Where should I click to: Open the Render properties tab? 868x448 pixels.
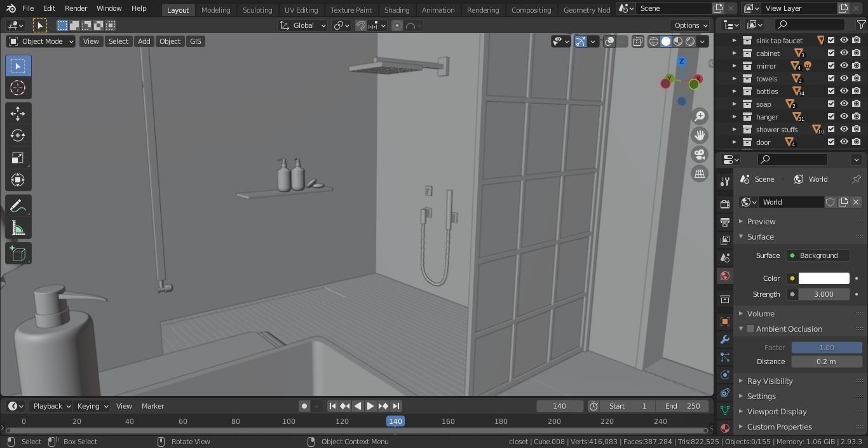tap(724, 205)
